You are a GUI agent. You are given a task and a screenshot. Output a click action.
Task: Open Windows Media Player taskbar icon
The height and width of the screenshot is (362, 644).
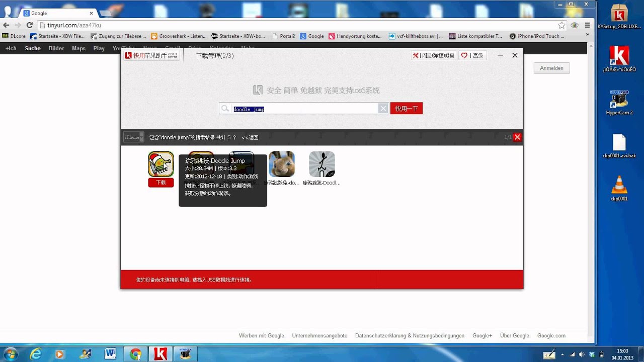pyautogui.click(x=59, y=354)
